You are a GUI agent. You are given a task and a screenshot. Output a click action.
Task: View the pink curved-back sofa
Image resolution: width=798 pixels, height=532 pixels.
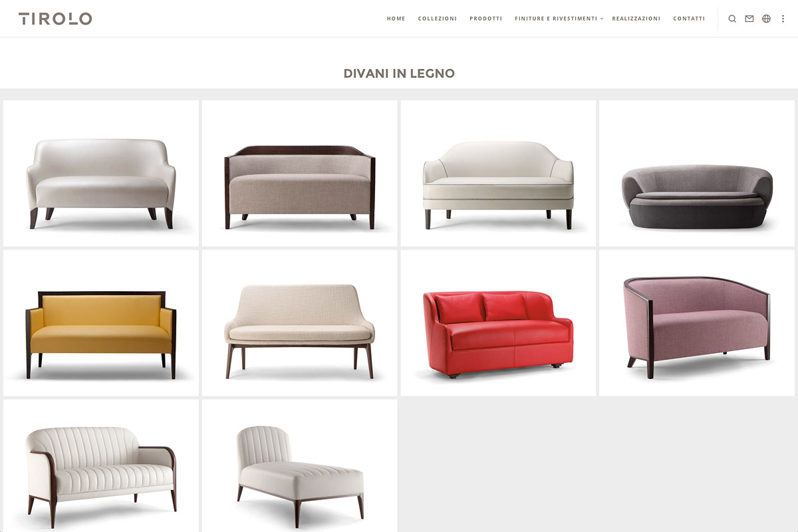pyautogui.click(x=697, y=323)
